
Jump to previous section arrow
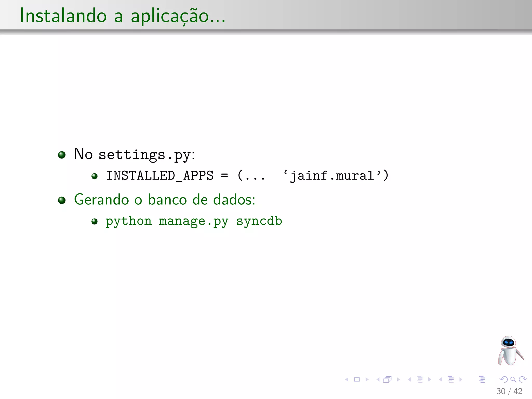tap(441, 380)
